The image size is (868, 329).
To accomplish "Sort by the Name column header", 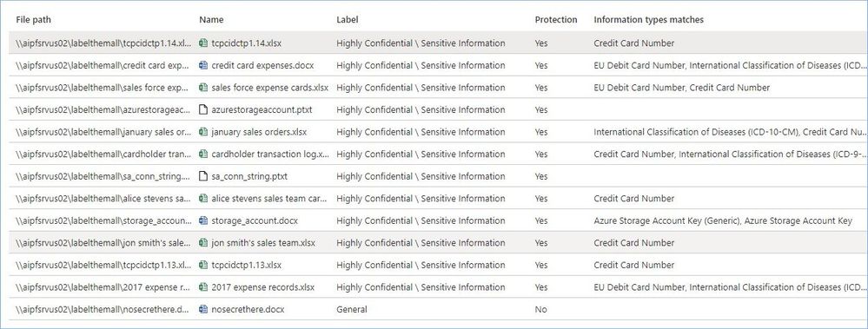I will 211,19.
